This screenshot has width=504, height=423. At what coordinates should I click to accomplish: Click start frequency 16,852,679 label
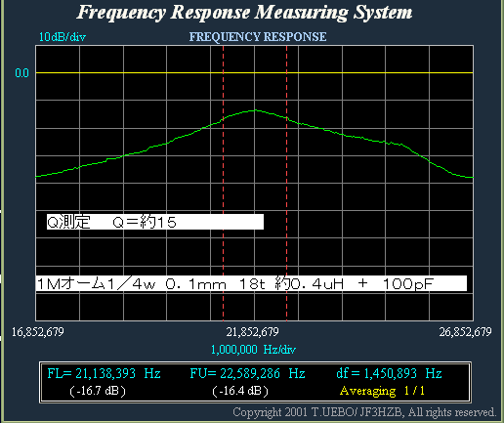[x=38, y=332]
